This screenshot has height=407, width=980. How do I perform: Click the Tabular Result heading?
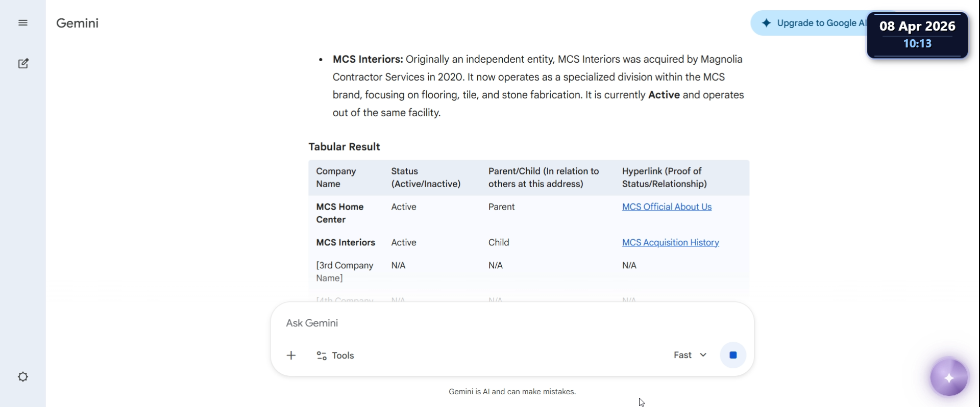(344, 147)
